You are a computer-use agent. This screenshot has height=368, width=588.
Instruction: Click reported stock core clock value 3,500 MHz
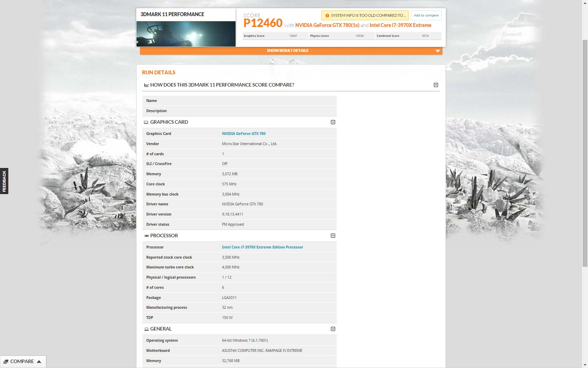[231, 257]
